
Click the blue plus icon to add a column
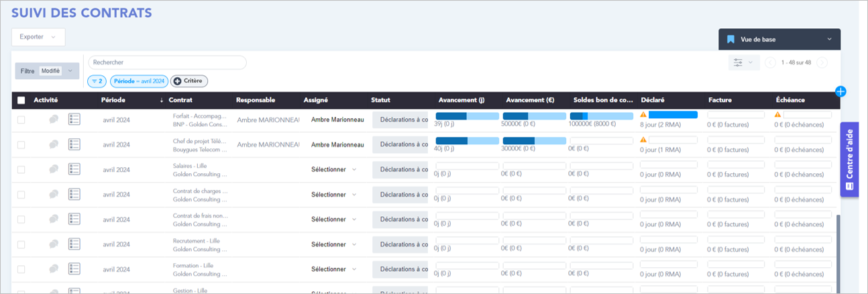(841, 91)
